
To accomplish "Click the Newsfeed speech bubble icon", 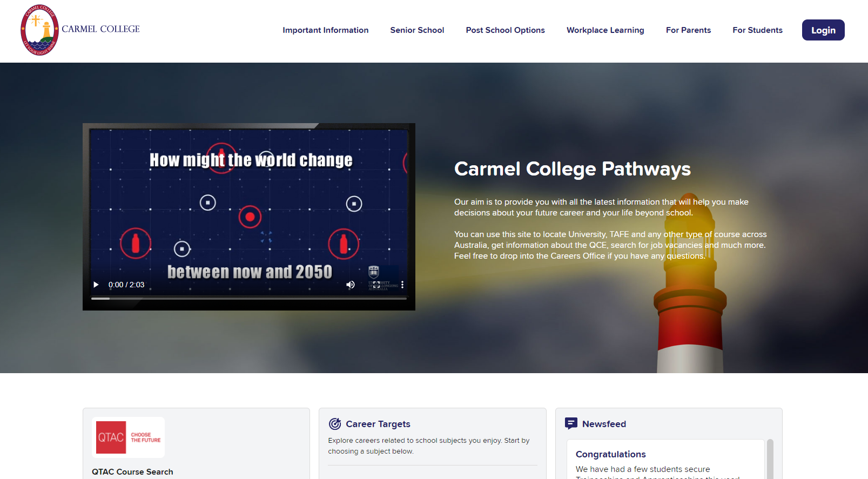I will point(571,423).
